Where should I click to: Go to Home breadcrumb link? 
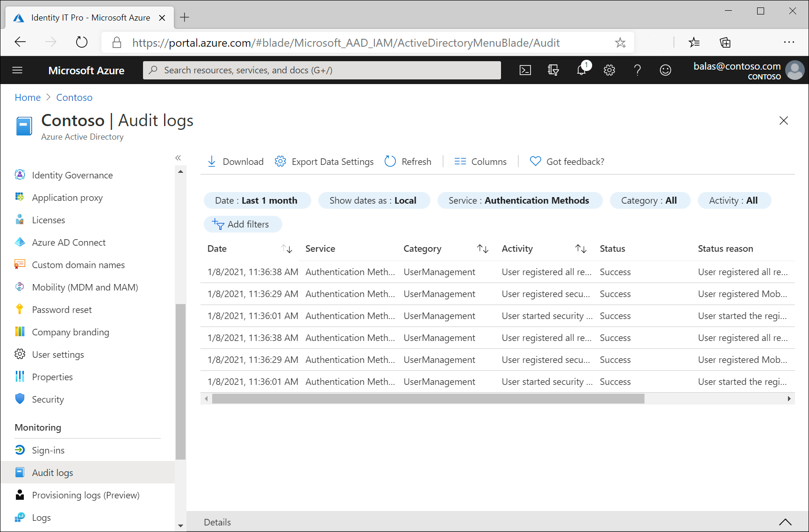(28, 98)
